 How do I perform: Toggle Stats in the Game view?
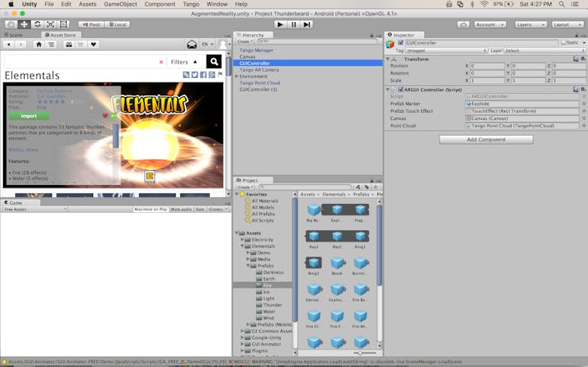click(200, 209)
